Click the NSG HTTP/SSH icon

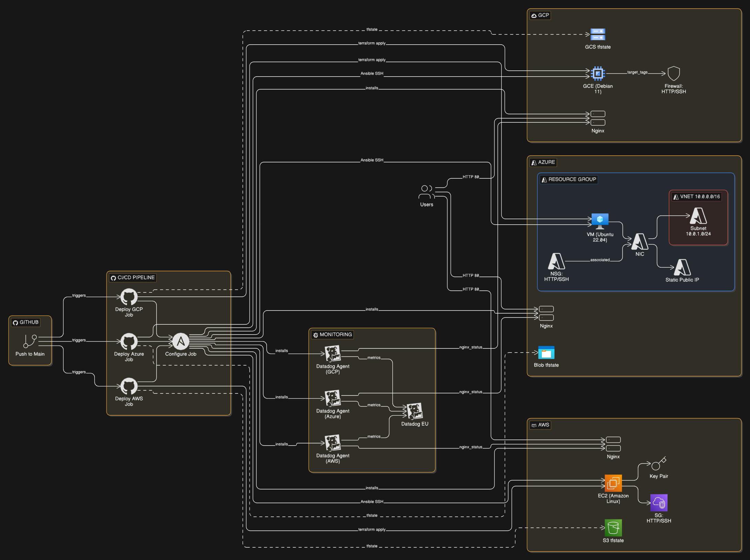coord(557,261)
